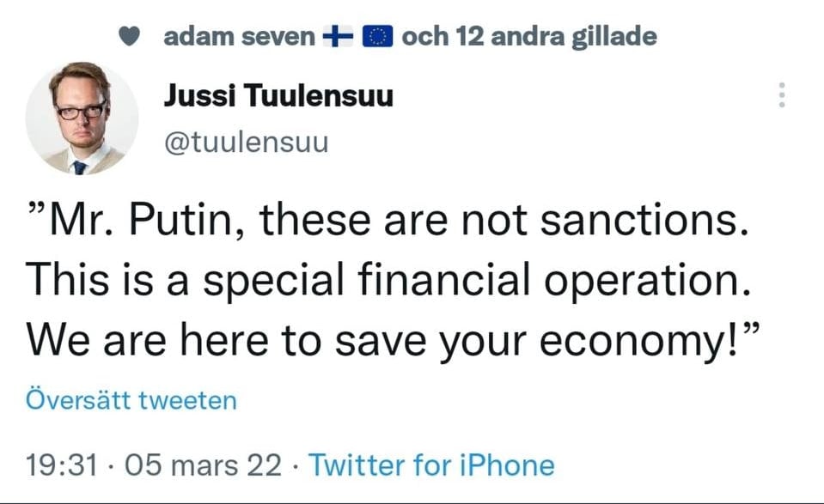This screenshot has height=504, width=824.
Task: Click the 19:31 timestamp
Action: (x=63, y=465)
